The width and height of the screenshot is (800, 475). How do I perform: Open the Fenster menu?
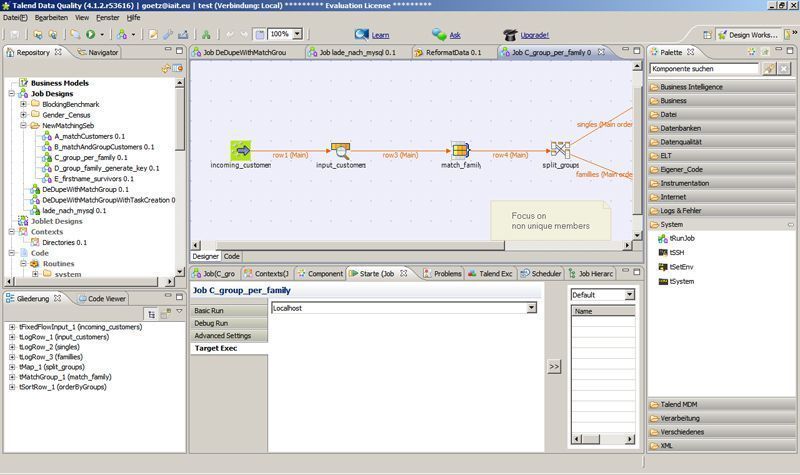(108, 17)
